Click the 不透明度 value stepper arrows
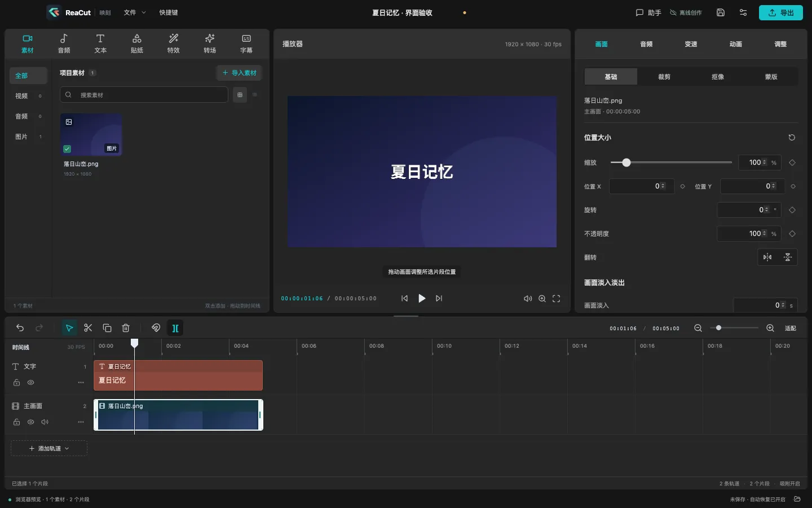 coord(764,234)
